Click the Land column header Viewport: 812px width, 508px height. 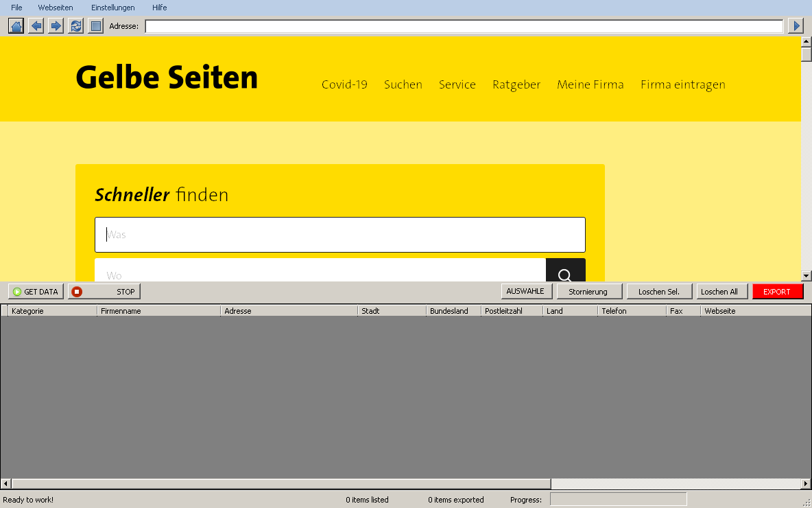coord(570,311)
